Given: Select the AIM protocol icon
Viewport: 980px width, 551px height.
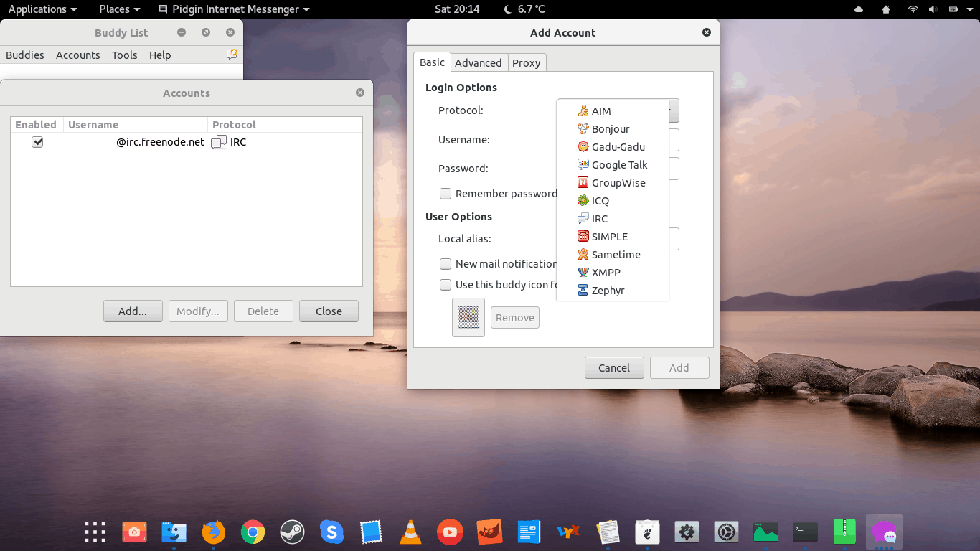Looking at the screenshot, I should tap(583, 111).
